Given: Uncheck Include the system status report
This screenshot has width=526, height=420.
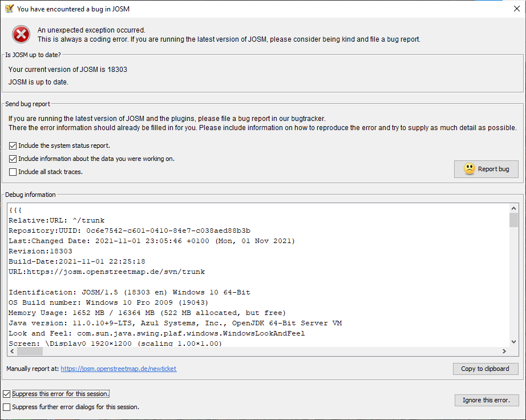Looking at the screenshot, I should [x=13, y=146].
